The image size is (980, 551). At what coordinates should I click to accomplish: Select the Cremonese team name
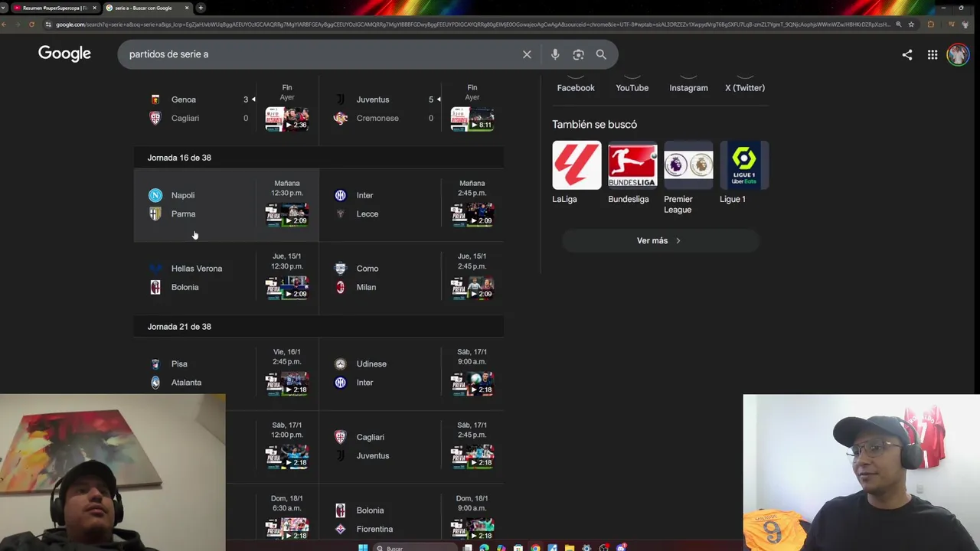377,118
